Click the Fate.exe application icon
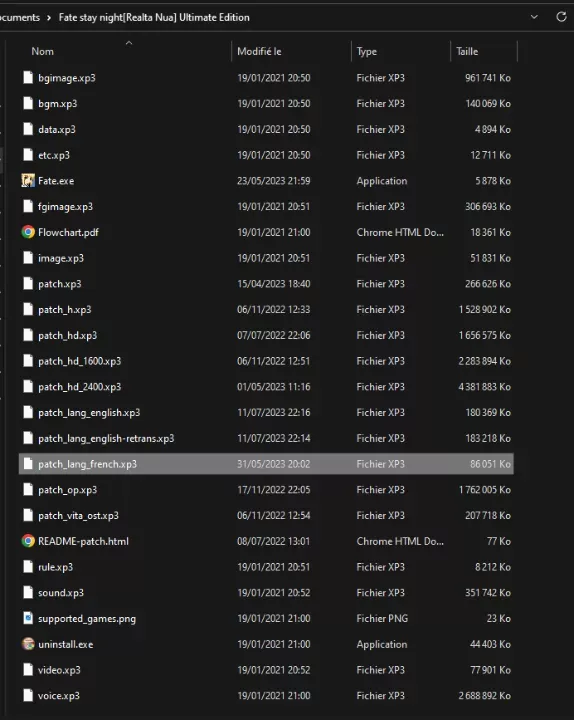The height and width of the screenshot is (720, 574). tap(28, 181)
